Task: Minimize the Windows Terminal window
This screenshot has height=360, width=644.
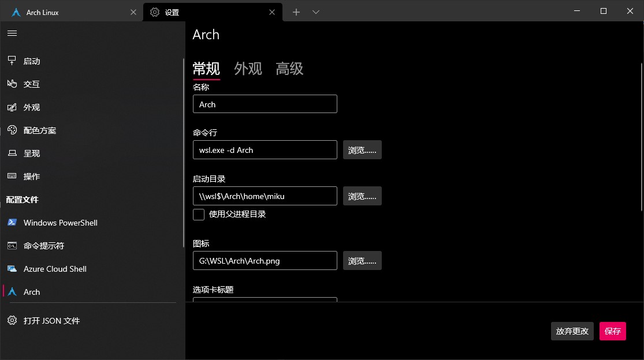Action: (x=577, y=11)
